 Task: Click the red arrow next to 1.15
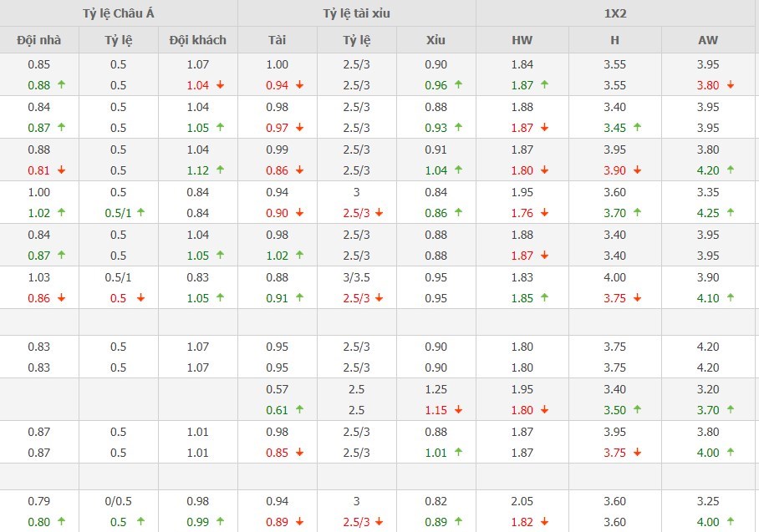458,410
